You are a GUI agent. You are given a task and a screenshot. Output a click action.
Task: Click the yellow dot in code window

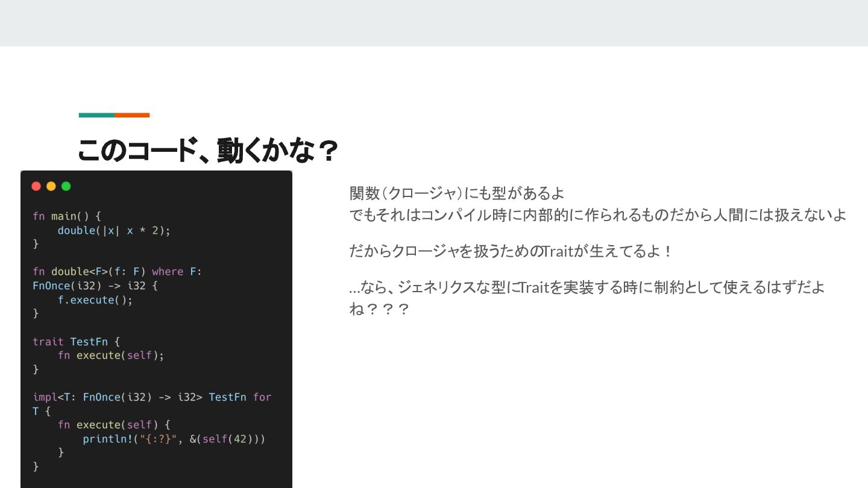coord(51,186)
